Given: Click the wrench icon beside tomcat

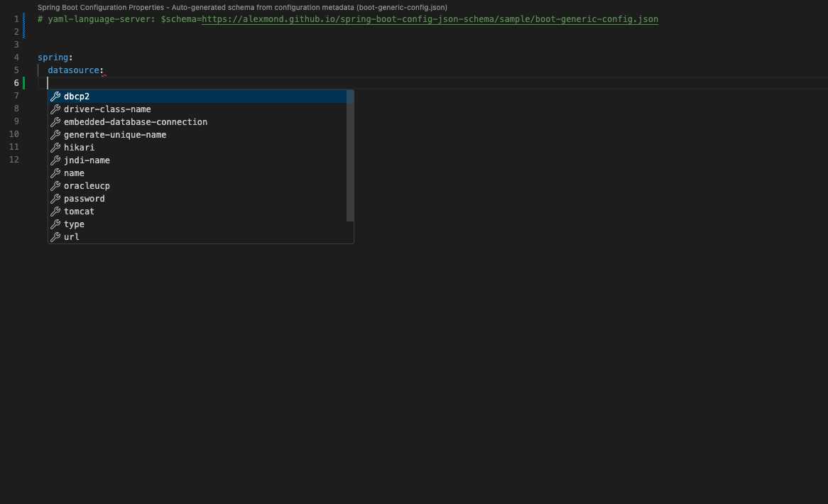Looking at the screenshot, I should coord(55,212).
